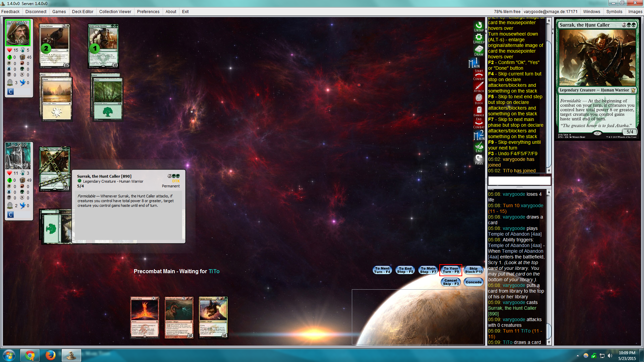Select the Main 2 phase icon
Image resolution: width=644 pixels, height=362 pixels.
(479, 135)
